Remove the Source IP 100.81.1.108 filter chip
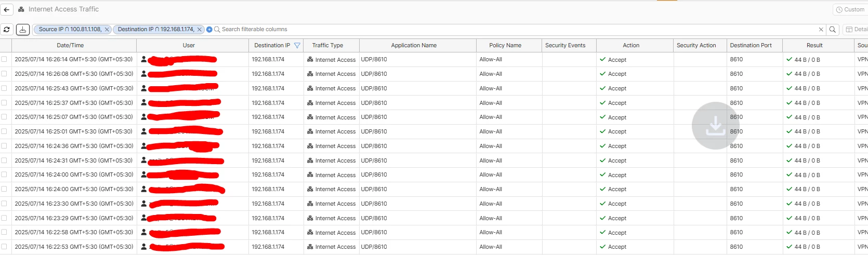 pyautogui.click(x=107, y=30)
